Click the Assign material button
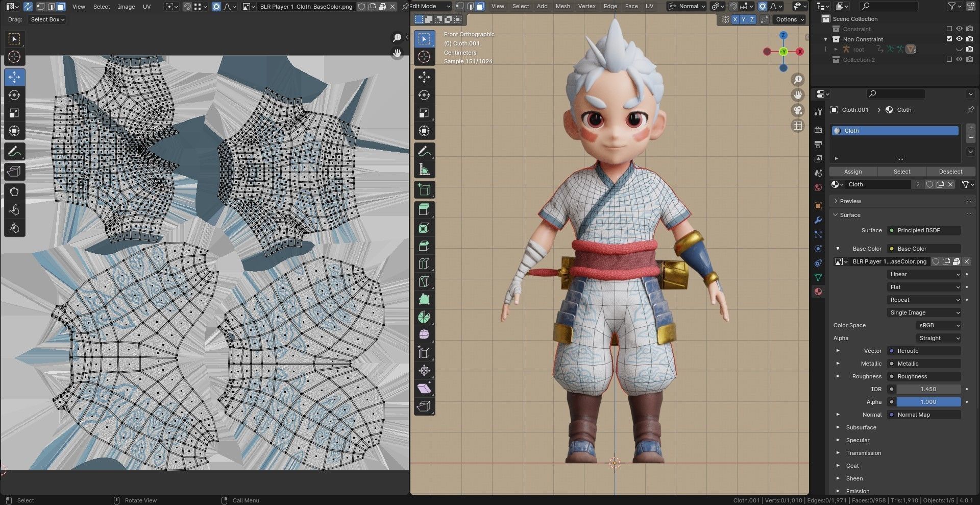The width and height of the screenshot is (980, 505). point(853,172)
